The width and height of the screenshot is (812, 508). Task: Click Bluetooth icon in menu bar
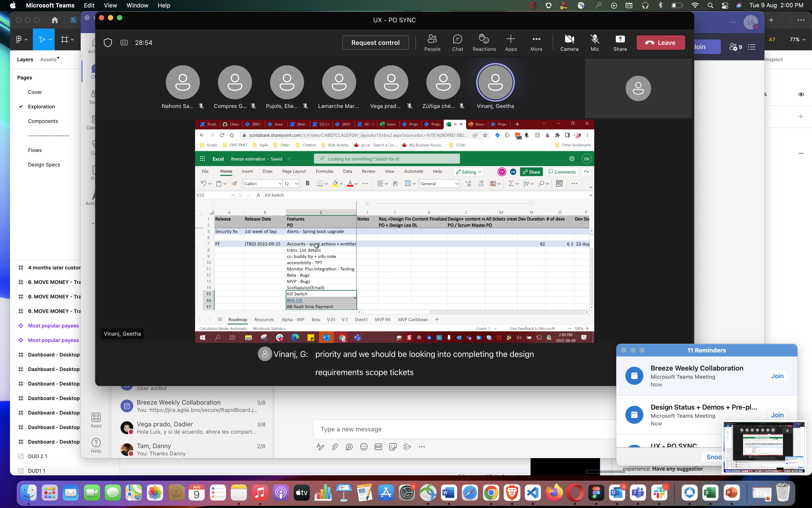pos(660,5)
